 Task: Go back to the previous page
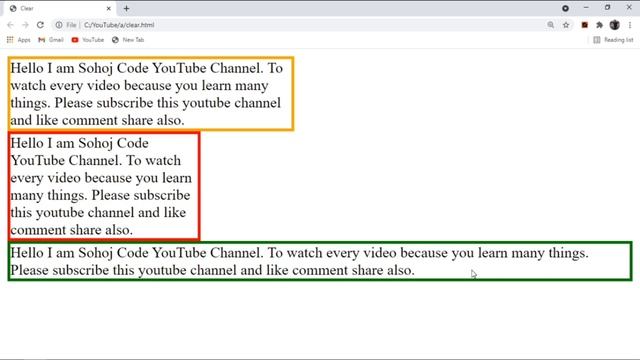tap(11, 25)
